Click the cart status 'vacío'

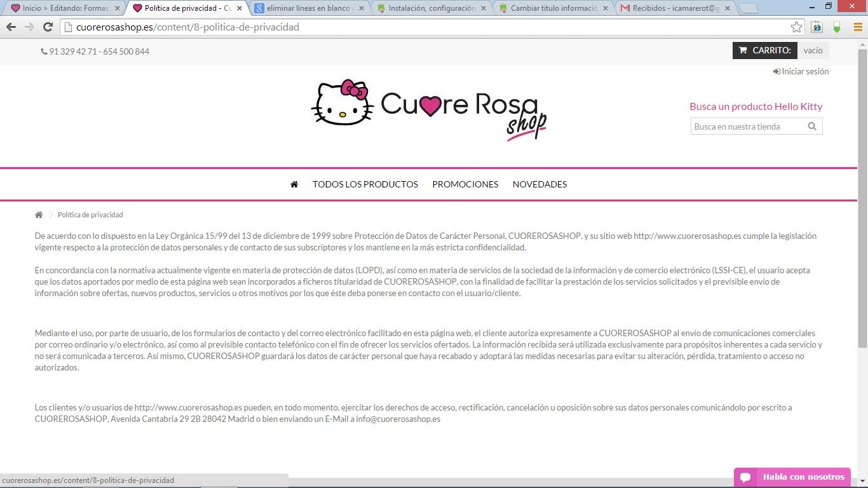point(813,50)
